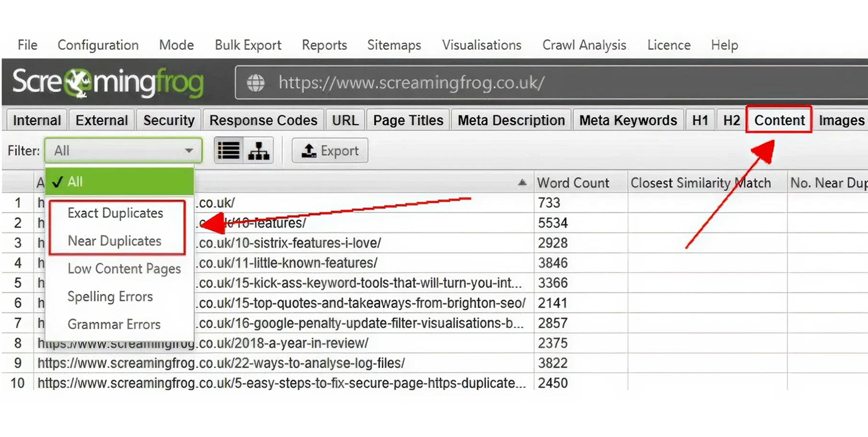Click word count value 2857
868x437 pixels.
553,323
